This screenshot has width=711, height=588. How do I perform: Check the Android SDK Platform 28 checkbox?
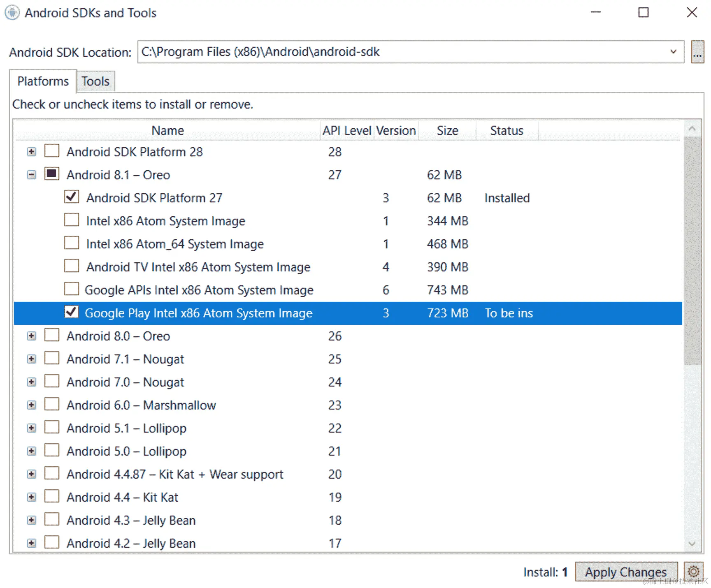52,150
